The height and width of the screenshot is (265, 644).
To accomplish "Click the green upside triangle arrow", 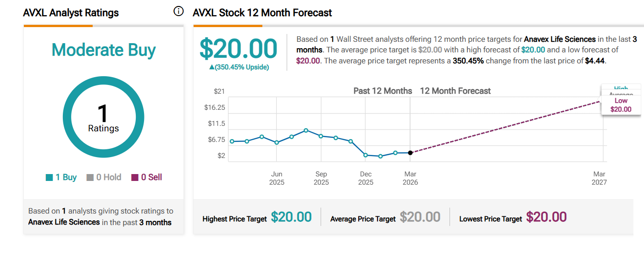I will (211, 67).
